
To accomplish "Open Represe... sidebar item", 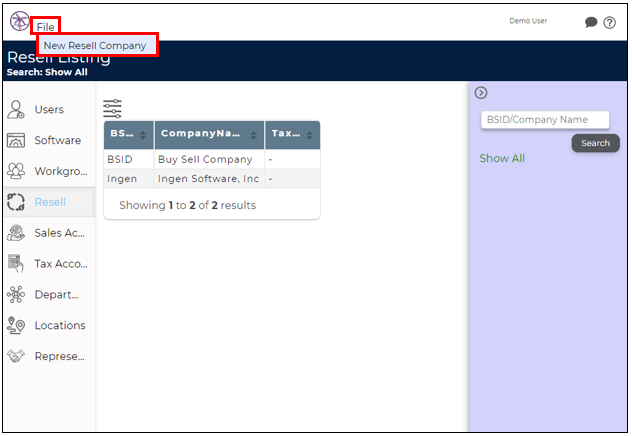I will click(x=60, y=356).
